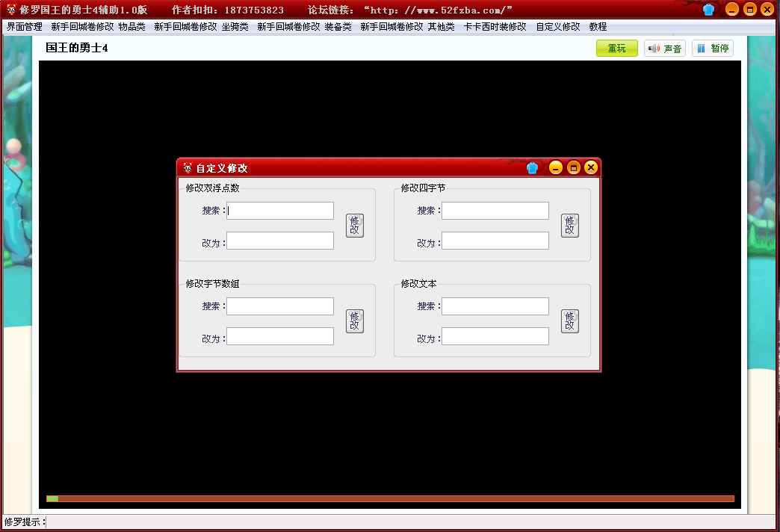
Task: Click the 暂停 pause button
Action: pyautogui.click(x=712, y=49)
